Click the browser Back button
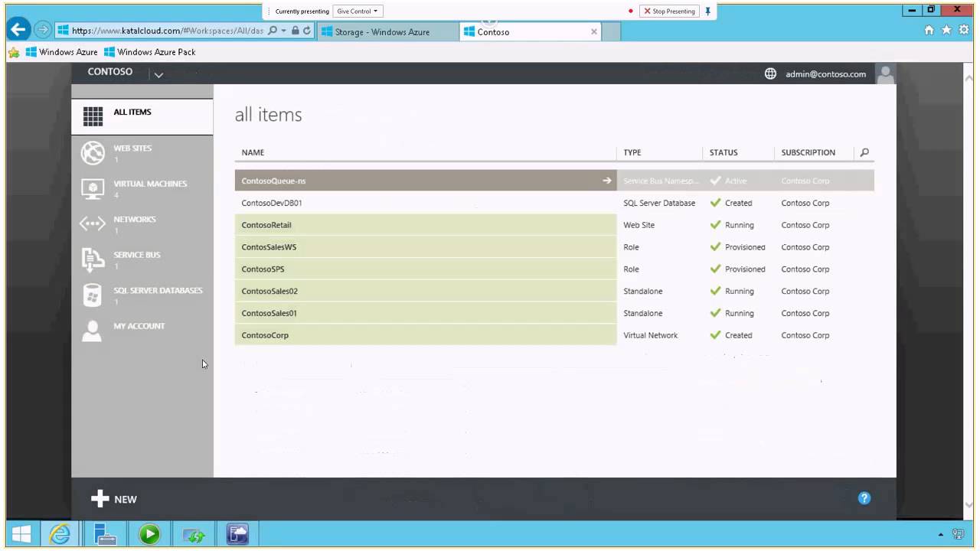The width and height of the screenshot is (980, 551). click(19, 30)
